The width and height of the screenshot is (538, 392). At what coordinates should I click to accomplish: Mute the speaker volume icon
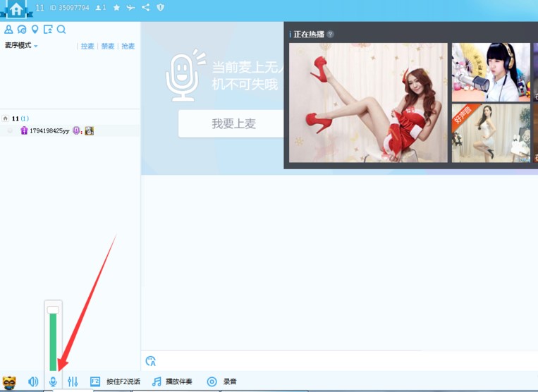pyautogui.click(x=33, y=381)
